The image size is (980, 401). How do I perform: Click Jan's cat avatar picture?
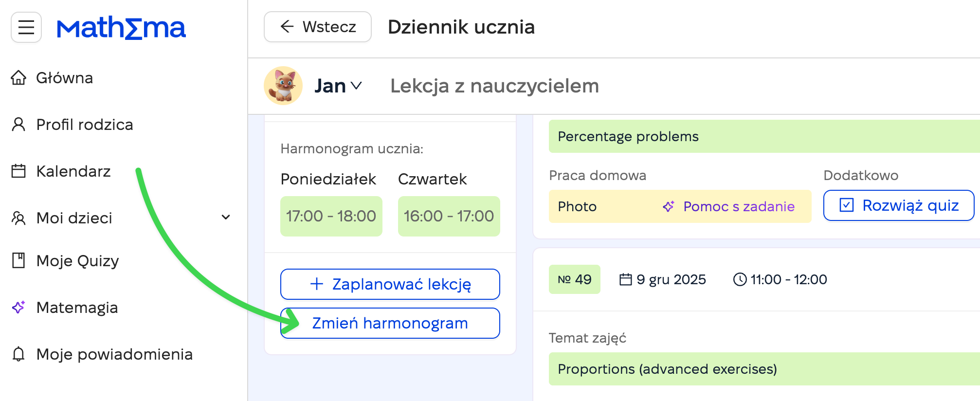[x=283, y=86]
